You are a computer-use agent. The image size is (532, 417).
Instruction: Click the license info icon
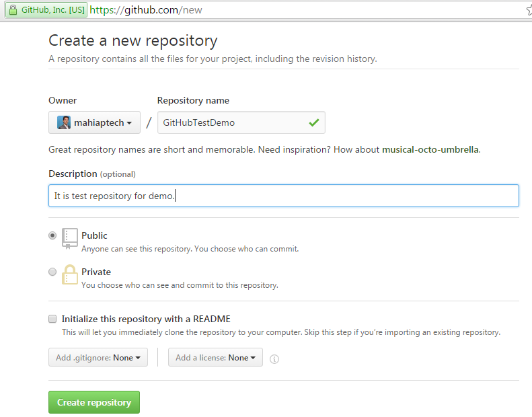274,359
